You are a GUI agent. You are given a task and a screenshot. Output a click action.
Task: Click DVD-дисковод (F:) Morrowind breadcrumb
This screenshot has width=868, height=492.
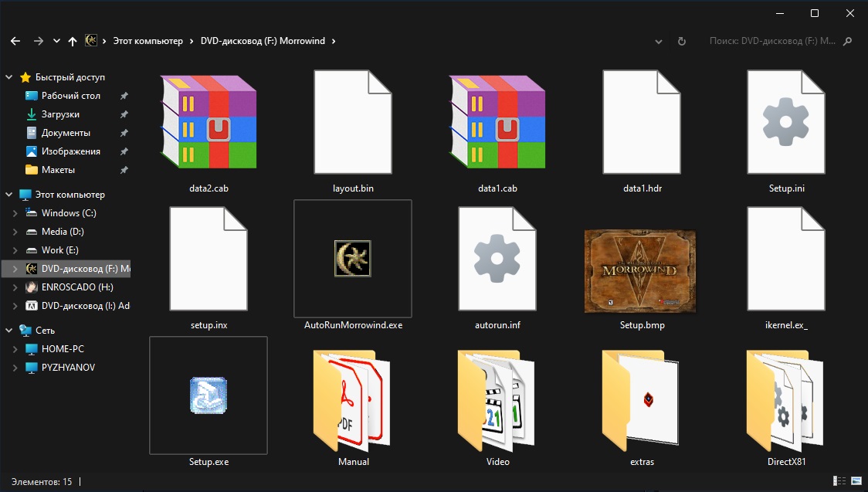point(263,41)
